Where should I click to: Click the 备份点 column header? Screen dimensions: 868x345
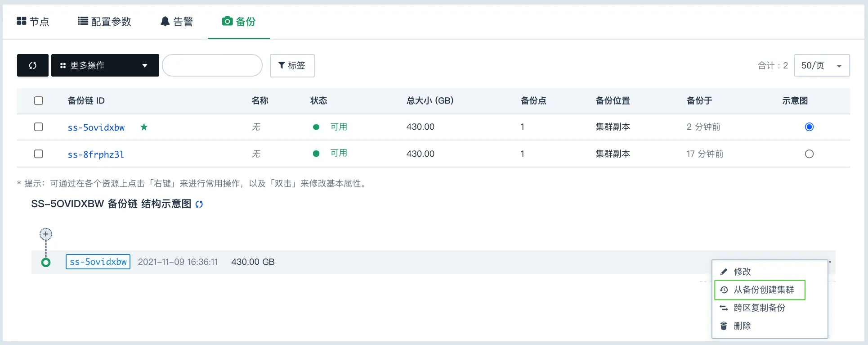[x=533, y=101]
